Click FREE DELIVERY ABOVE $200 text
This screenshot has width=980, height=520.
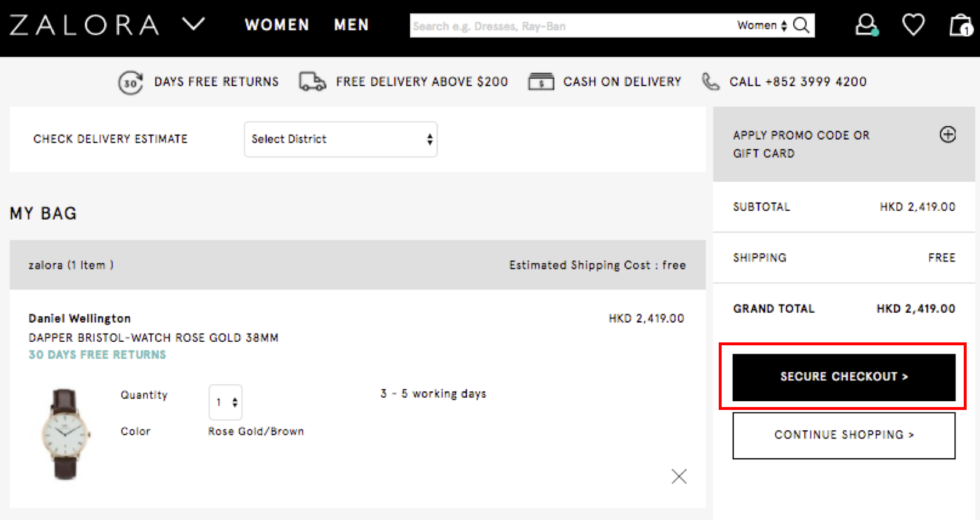[422, 82]
